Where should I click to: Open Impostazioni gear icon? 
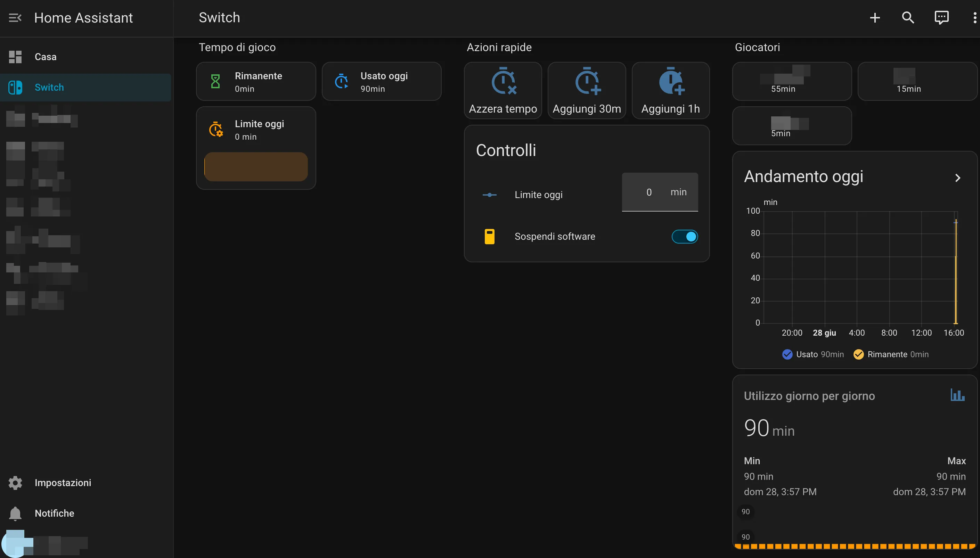click(15, 483)
